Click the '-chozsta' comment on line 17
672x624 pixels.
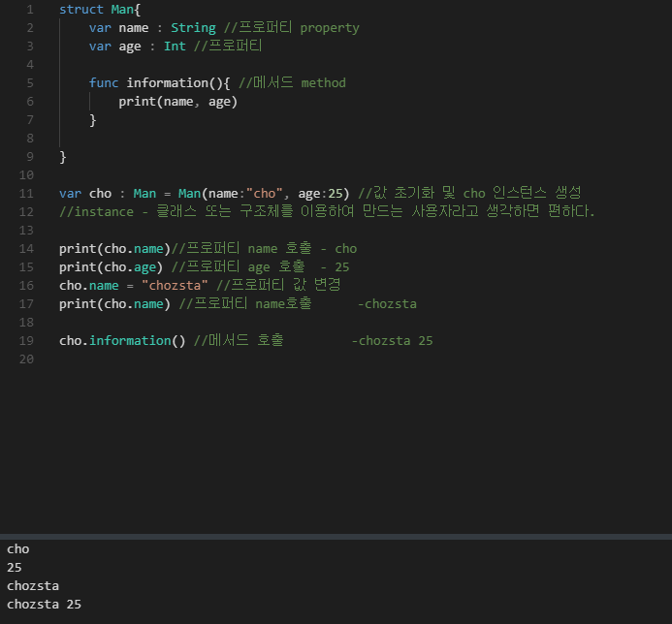click(x=387, y=304)
